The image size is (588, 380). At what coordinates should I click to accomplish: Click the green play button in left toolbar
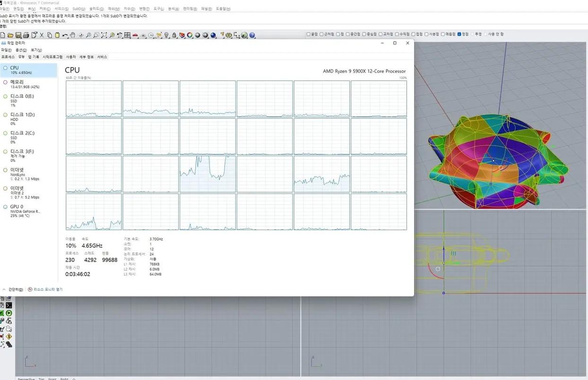9,313
